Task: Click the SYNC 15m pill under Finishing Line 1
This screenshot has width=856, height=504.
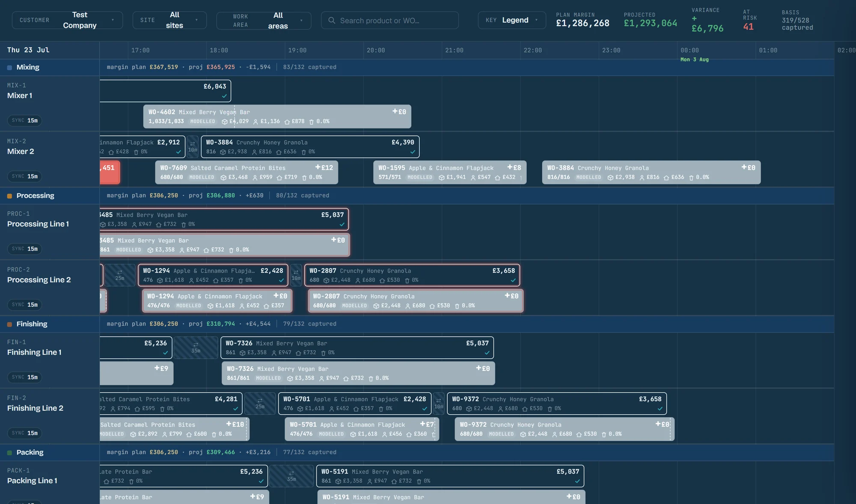Action: tap(24, 377)
